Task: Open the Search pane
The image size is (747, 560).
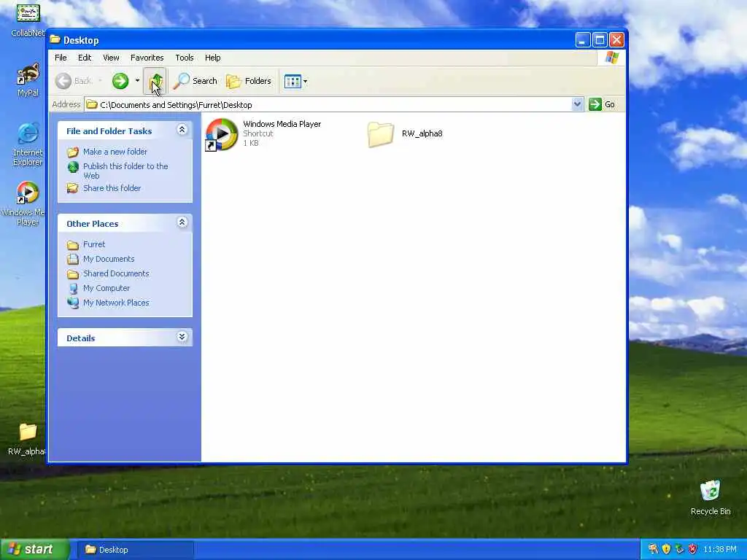Action: (194, 81)
